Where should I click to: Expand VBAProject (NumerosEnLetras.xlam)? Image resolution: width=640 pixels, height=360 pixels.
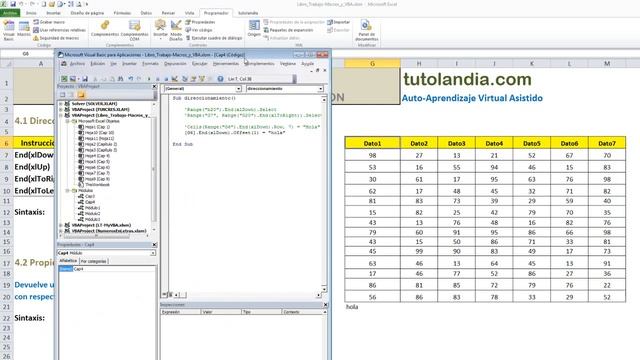click(61, 231)
